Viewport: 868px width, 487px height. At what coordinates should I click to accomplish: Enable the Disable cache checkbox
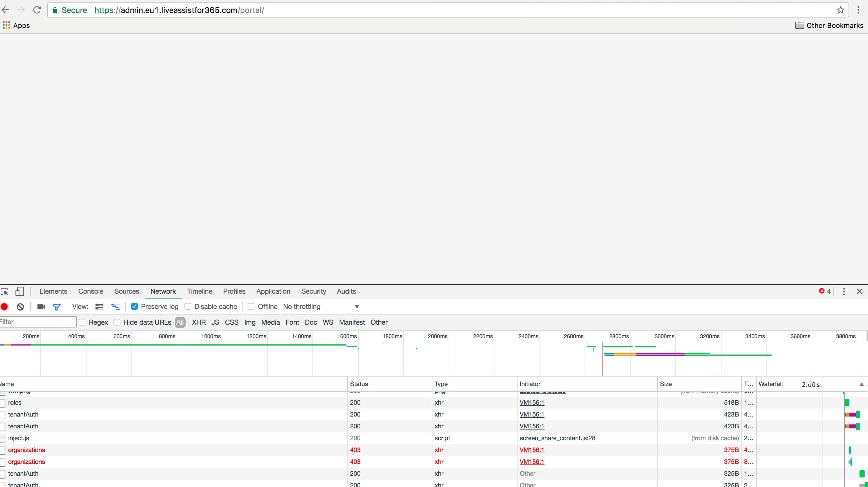point(188,306)
